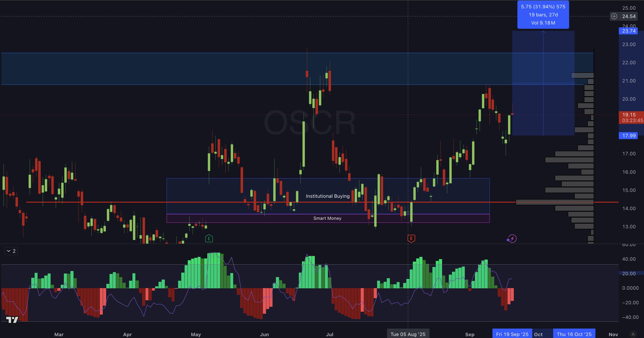
Task: Click the Thu 16 Oct '25 date label
Action: coord(574,334)
